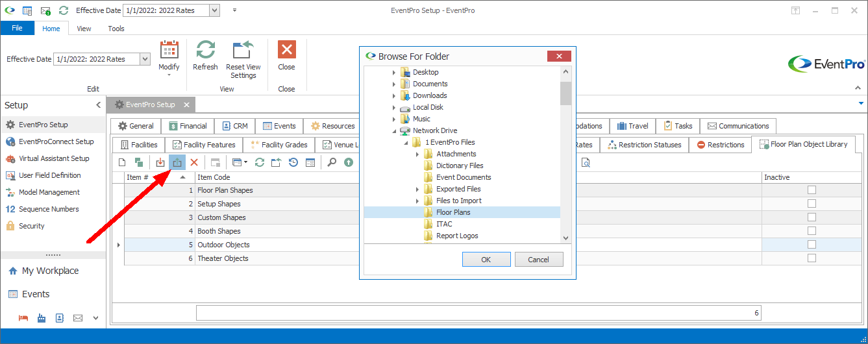Switch to the Tools ribbon tab
Screen dimensions: 868x344
click(116, 29)
